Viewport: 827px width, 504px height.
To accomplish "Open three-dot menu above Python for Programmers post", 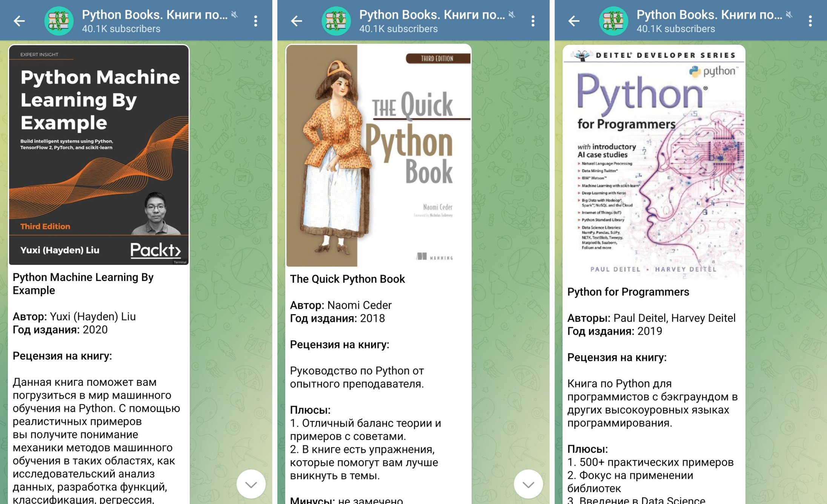I will pos(810,21).
